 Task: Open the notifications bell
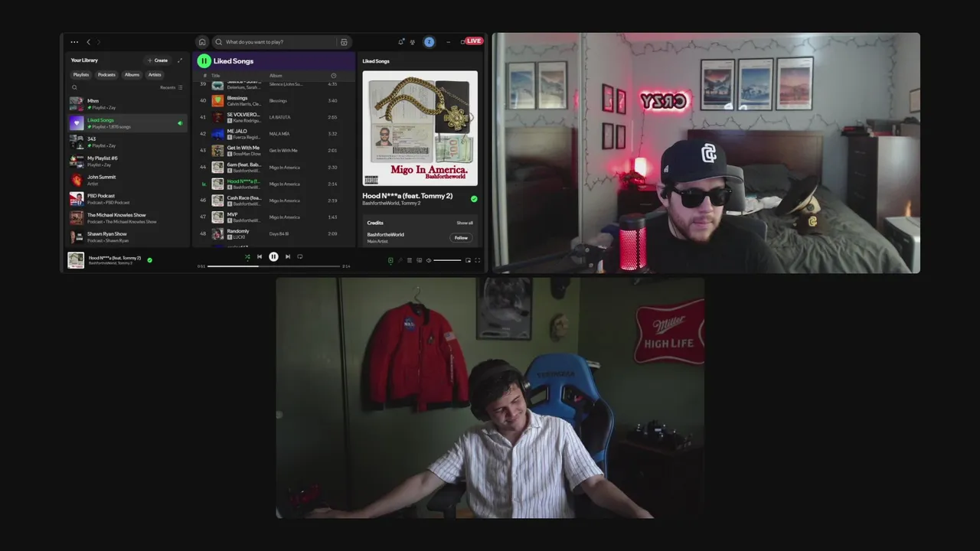[400, 42]
